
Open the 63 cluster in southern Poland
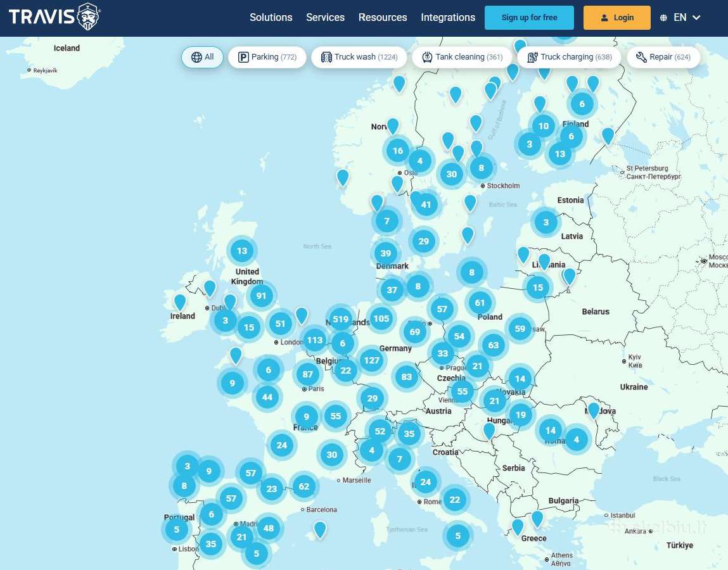pos(493,345)
